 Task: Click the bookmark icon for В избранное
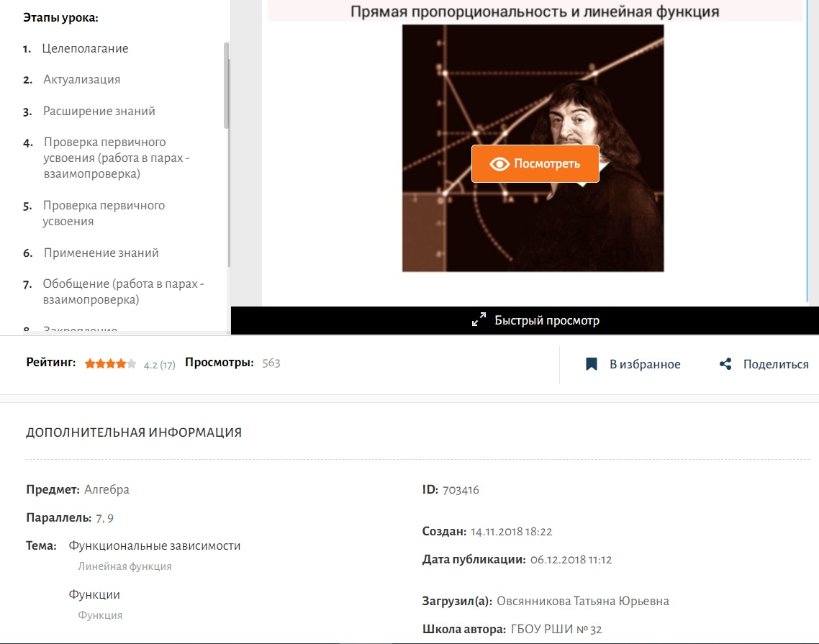[x=592, y=364]
